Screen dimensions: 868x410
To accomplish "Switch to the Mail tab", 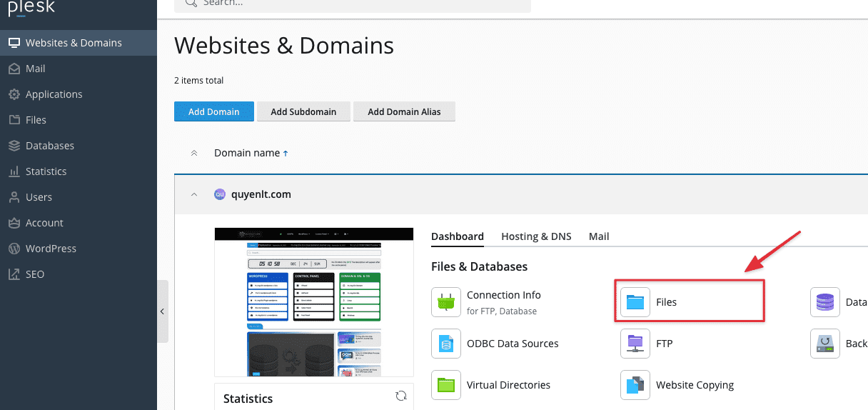I will tap(599, 236).
